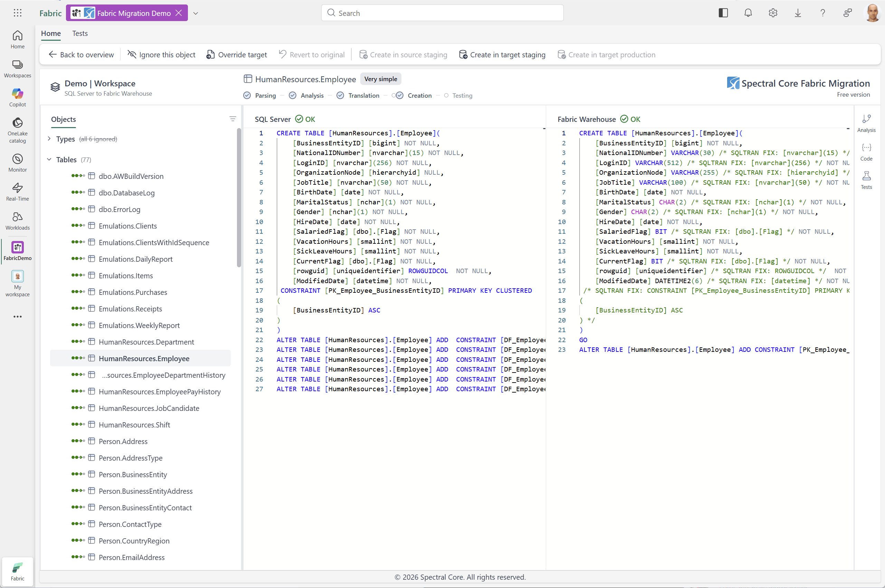
Task: Select HumanResources.Department table
Action: pos(140,342)
